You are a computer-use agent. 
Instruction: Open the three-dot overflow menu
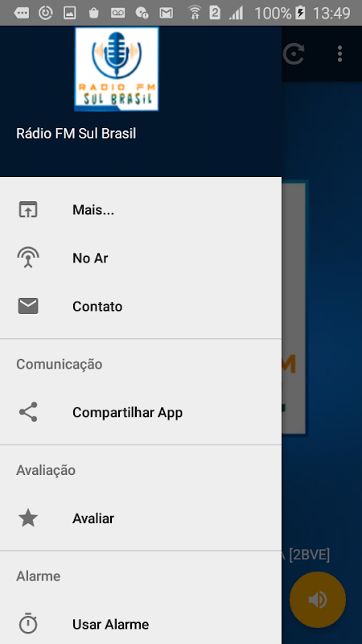pos(339,54)
